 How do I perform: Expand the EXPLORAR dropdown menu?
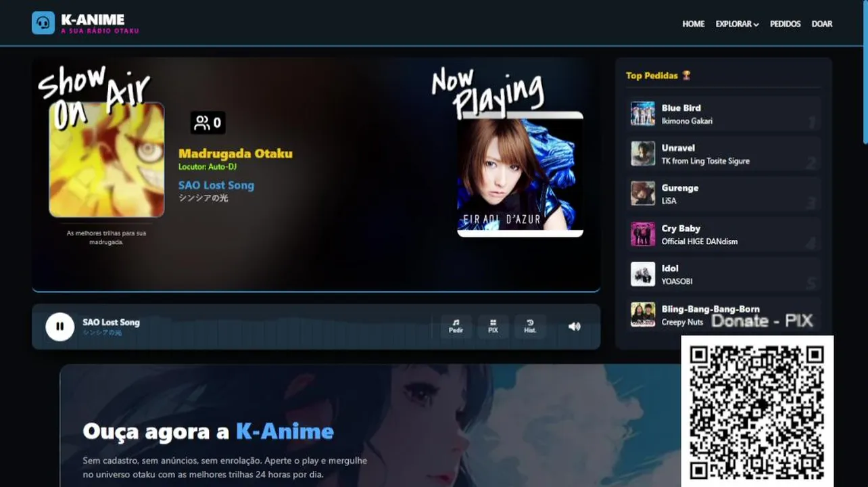737,24
